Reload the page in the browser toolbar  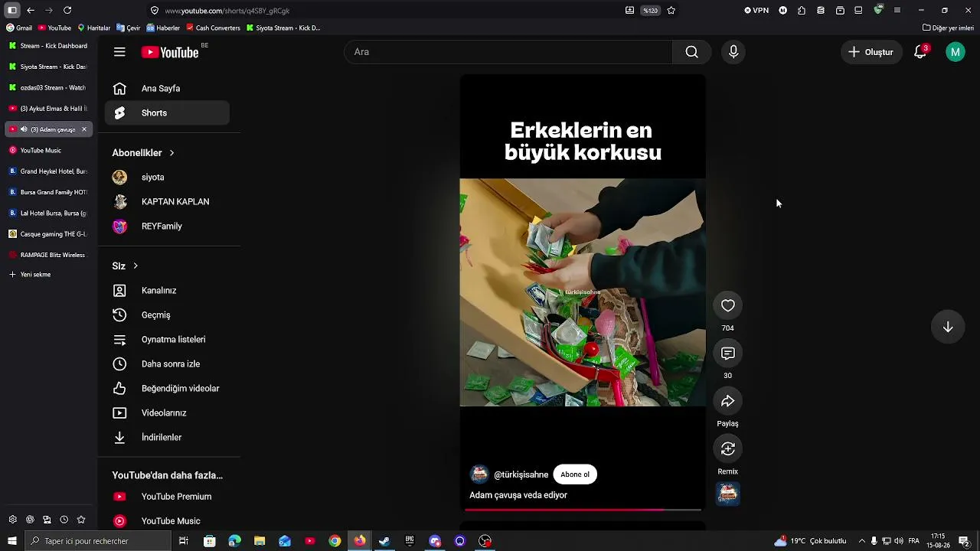(67, 11)
